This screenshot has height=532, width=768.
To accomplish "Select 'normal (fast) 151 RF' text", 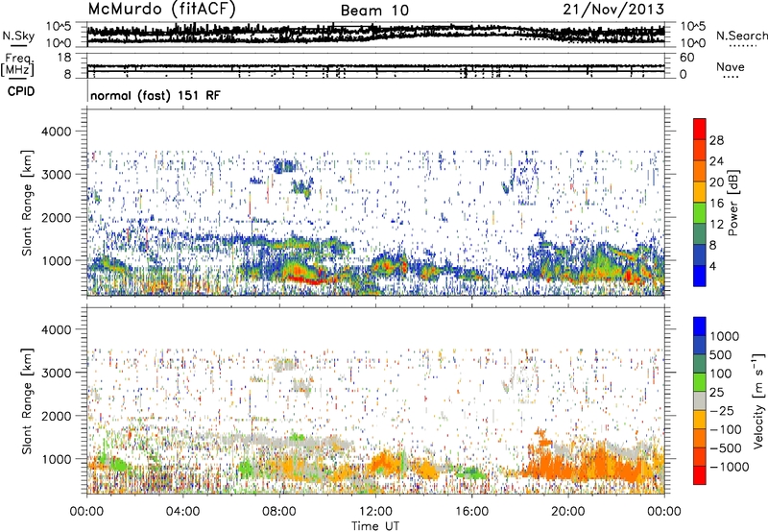I will pyautogui.click(x=156, y=95).
